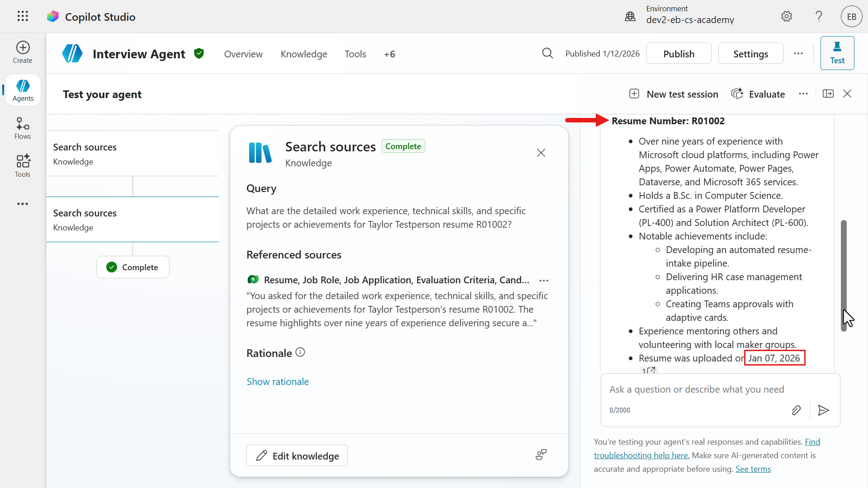Click the Rationale info icon
Image resolution: width=868 pixels, height=488 pixels.
pyautogui.click(x=300, y=352)
